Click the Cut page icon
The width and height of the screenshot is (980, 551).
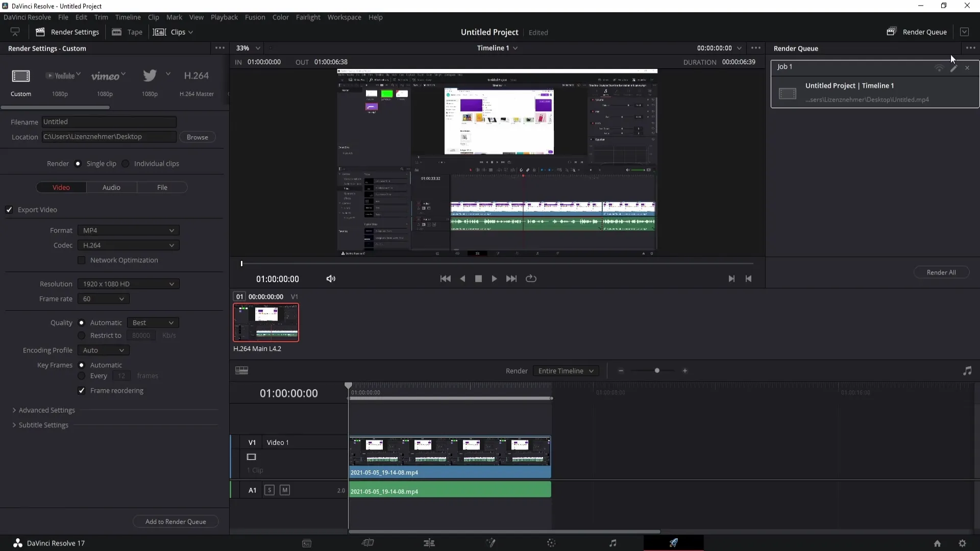click(367, 543)
